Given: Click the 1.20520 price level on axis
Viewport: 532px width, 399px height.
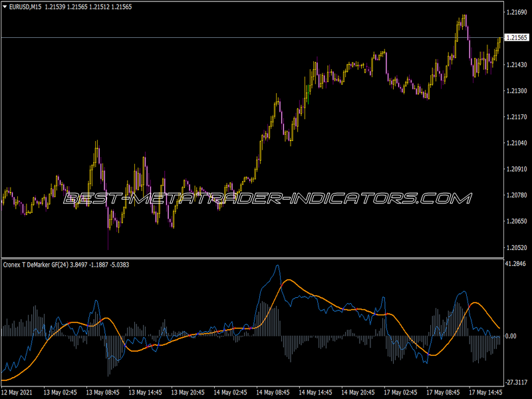Looking at the screenshot, I should (x=517, y=247).
